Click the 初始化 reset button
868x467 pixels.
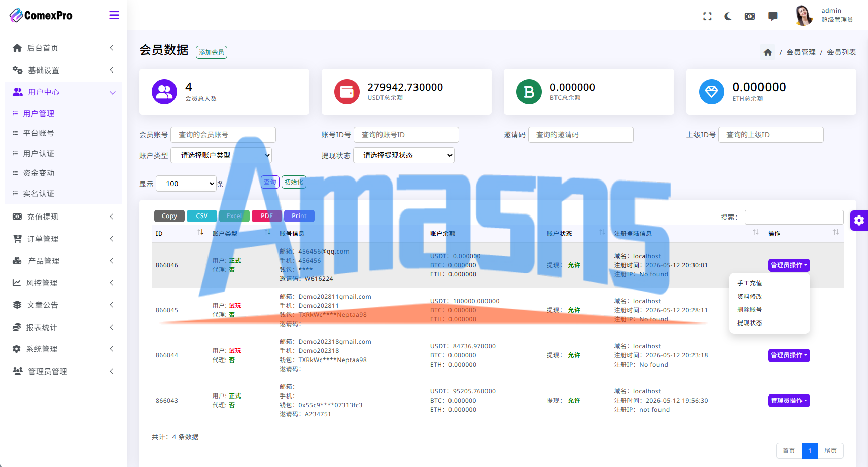294,182
